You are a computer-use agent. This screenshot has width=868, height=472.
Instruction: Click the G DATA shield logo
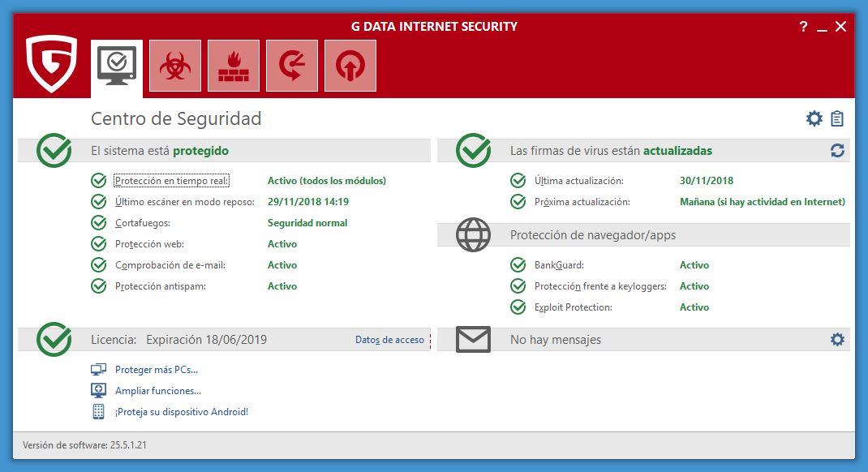tap(51, 63)
